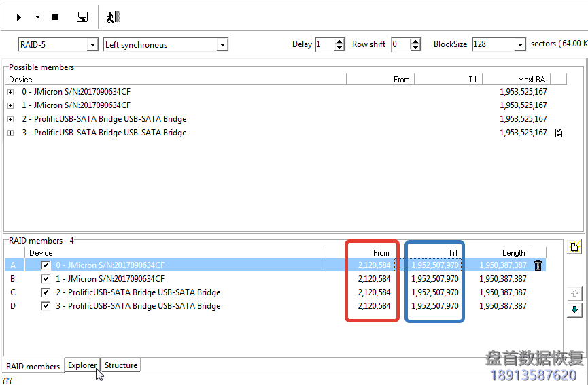This screenshot has width=588, height=385.
Task: Increase the Delay stepper value
Action: point(339,41)
